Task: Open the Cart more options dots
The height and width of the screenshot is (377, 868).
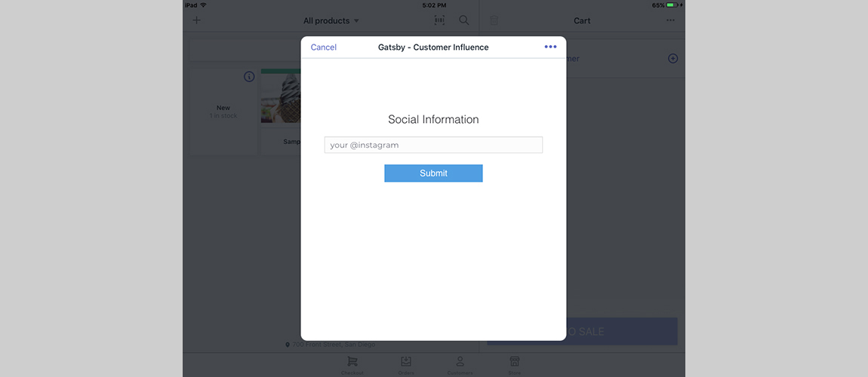Action: (670, 20)
